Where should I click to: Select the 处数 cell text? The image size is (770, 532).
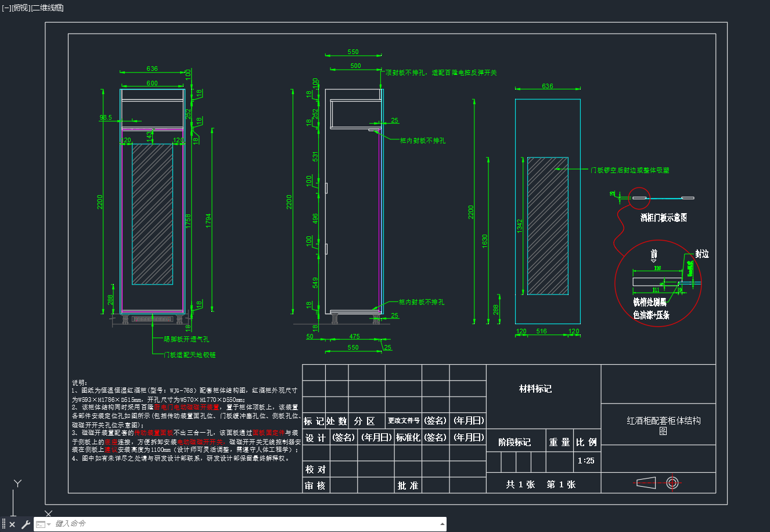[336, 421]
